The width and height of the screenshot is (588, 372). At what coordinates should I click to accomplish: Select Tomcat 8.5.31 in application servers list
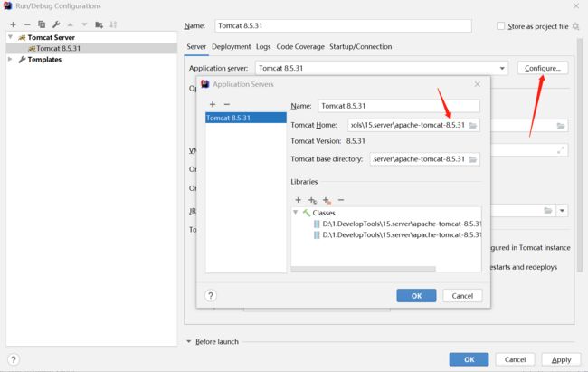coord(246,118)
